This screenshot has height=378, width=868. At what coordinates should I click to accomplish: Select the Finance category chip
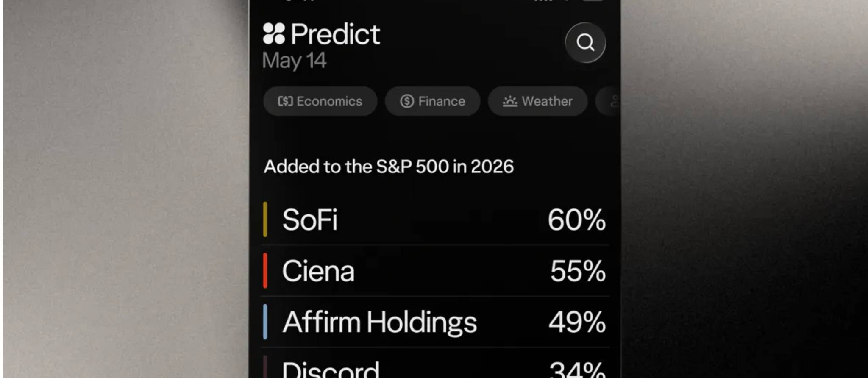(432, 101)
